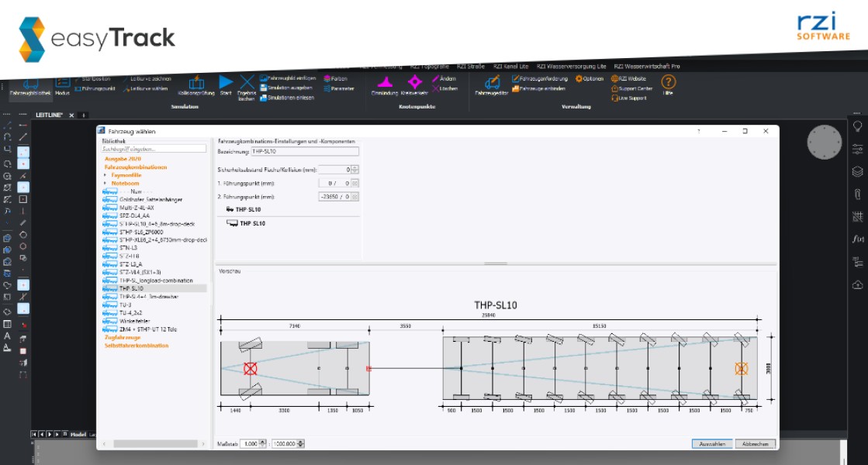
Task: Click Ändern in Knotenpunkte group
Action: (x=444, y=78)
